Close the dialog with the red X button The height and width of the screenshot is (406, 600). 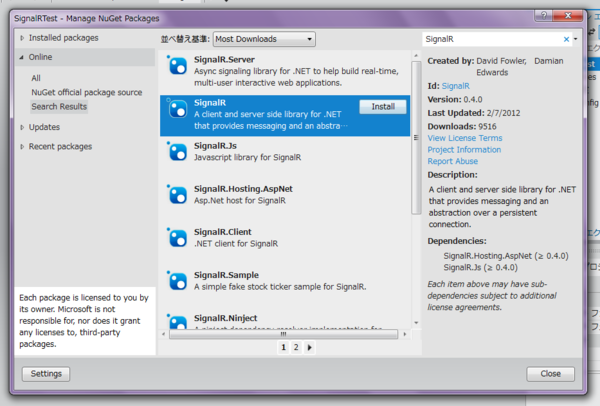(568, 15)
